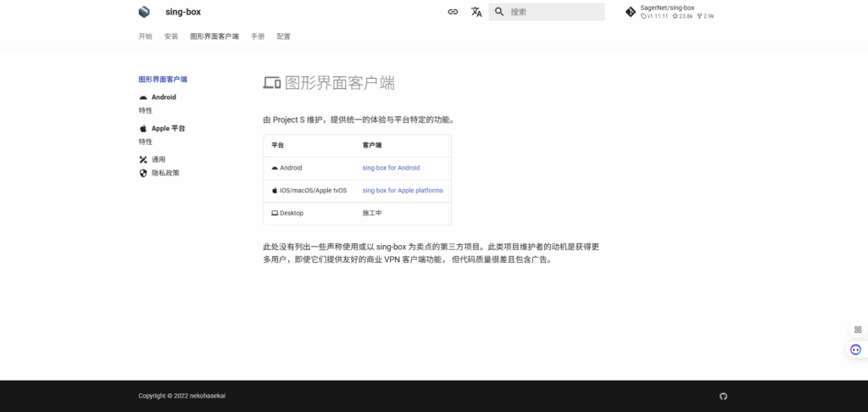This screenshot has width=868, height=412.
Task: Open the sing-box for Apple platforms link
Action: coord(402,191)
